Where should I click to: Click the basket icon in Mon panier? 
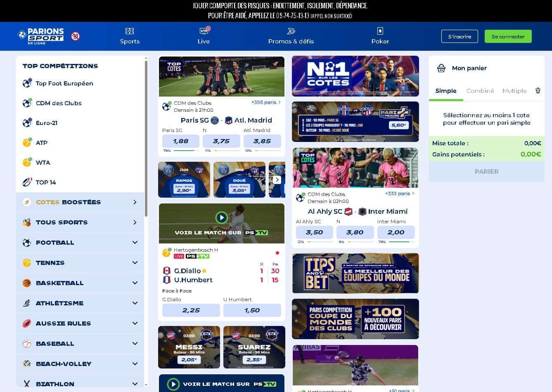[x=441, y=68]
